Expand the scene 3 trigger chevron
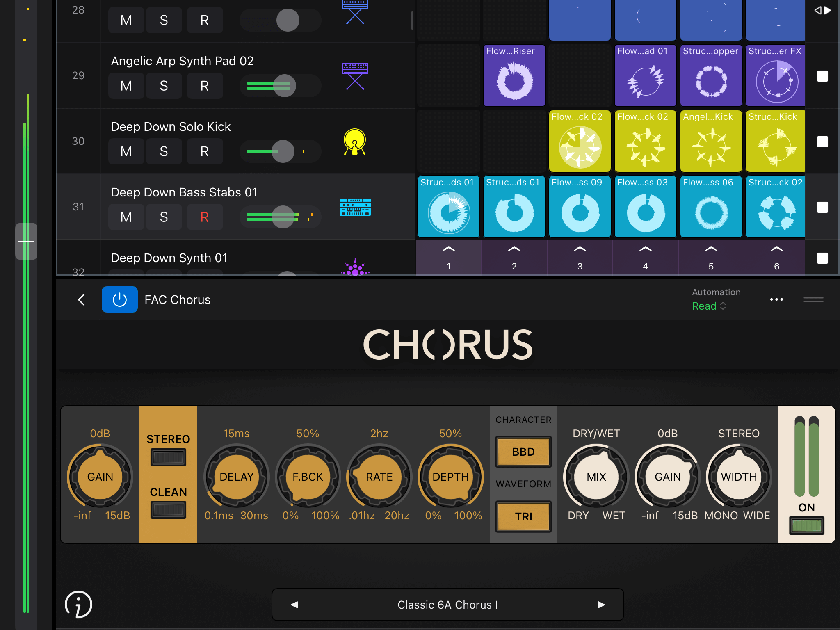Image resolution: width=840 pixels, height=630 pixels. (x=580, y=249)
